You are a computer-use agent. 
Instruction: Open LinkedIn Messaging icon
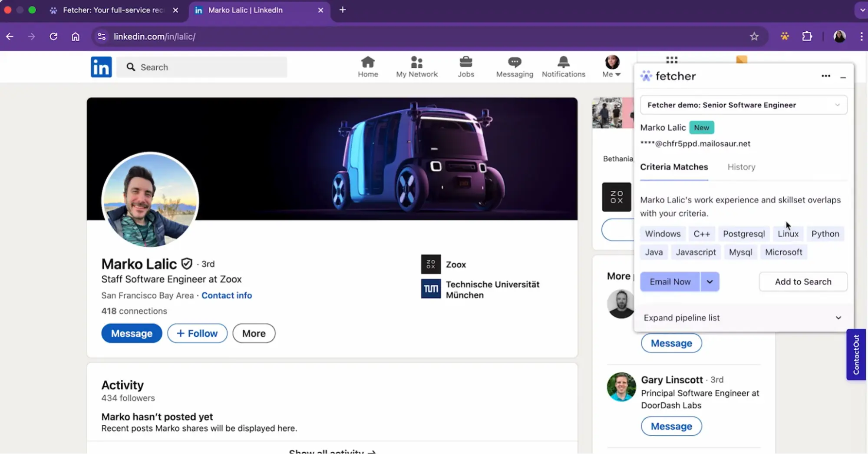pyautogui.click(x=515, y=67)
